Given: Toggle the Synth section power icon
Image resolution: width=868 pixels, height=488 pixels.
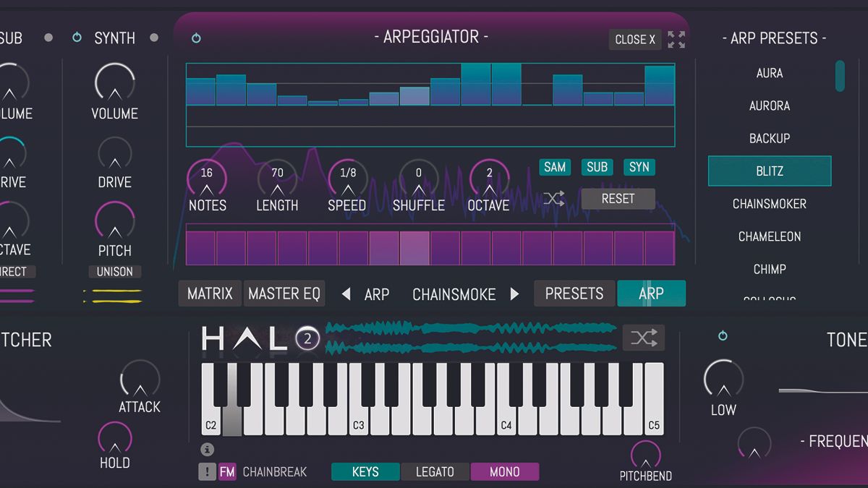Looking at the screenshot, I should click(77, 37).
